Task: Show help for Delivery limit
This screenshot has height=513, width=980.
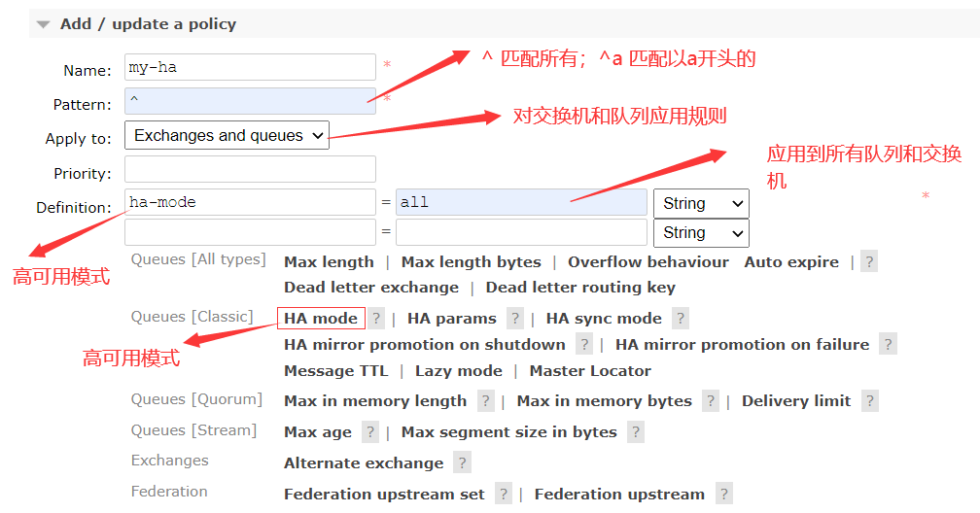Action: (x=869, y=401)
